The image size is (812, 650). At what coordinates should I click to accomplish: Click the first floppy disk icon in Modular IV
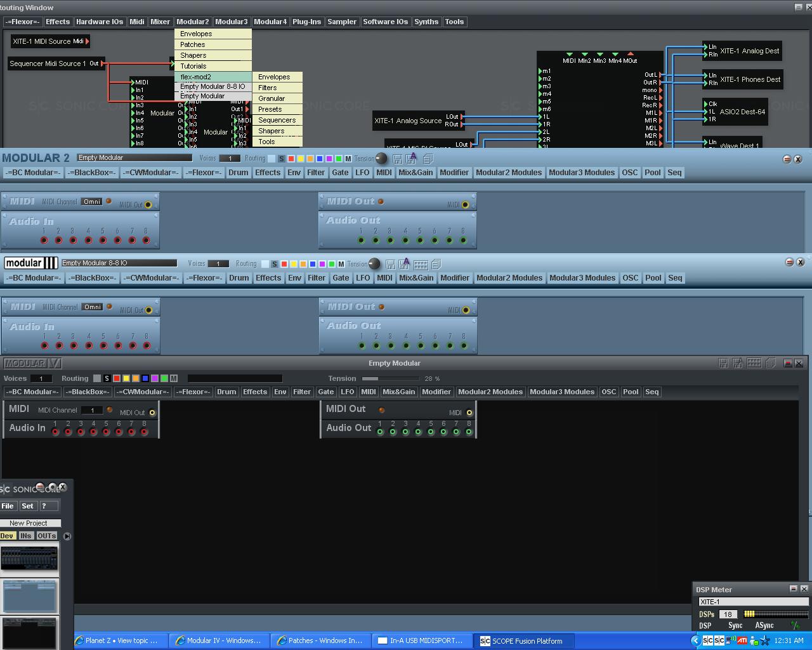pyautogui.click(x=723, y=363)
